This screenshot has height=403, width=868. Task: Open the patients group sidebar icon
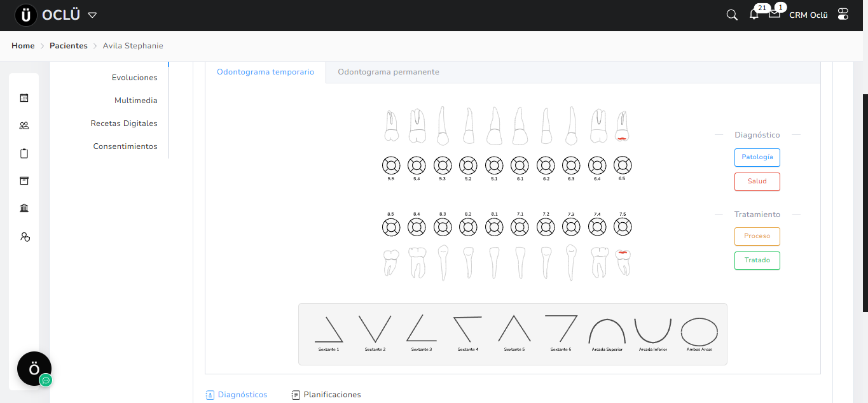coord(24,125)
